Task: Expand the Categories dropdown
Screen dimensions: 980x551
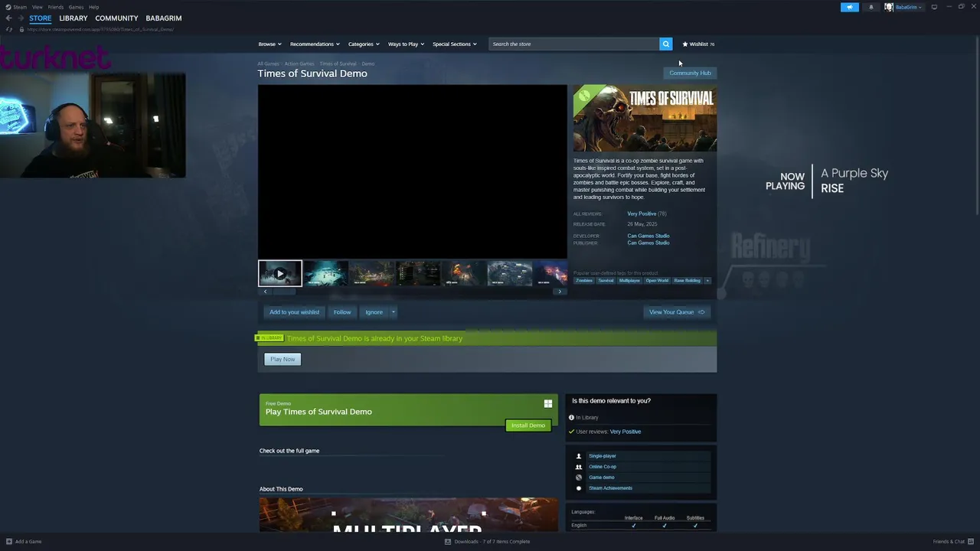Action: click(364, 44)
